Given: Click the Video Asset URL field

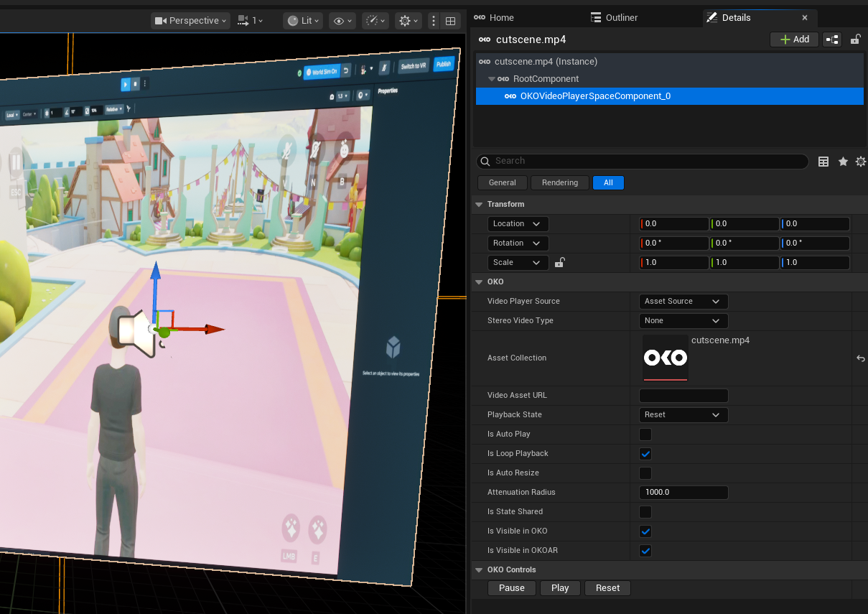Looking at the screenshot, I should pos(683,396).
